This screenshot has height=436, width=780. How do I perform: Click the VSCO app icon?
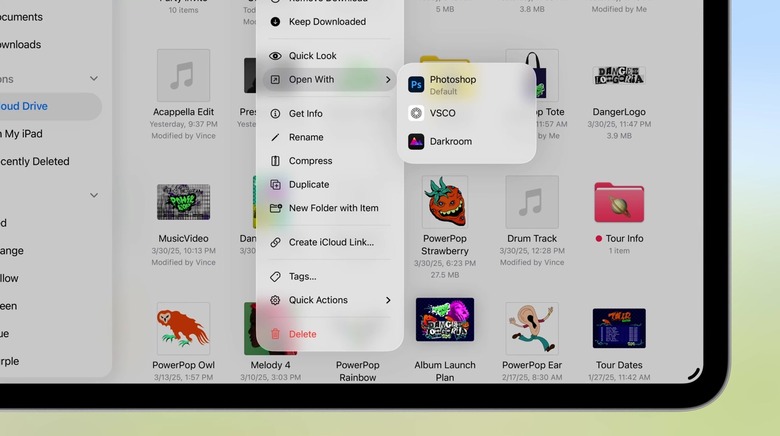[x=416, y=113]
